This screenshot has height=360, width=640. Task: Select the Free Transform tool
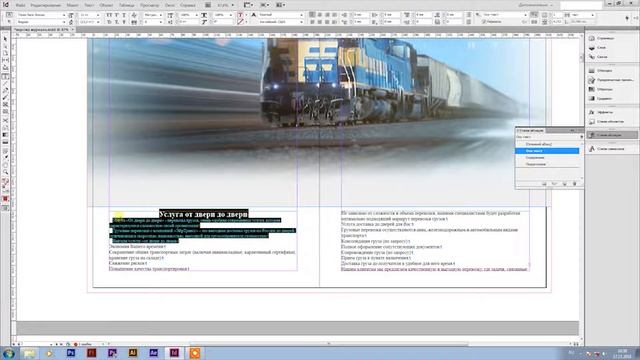pos(5,127)
